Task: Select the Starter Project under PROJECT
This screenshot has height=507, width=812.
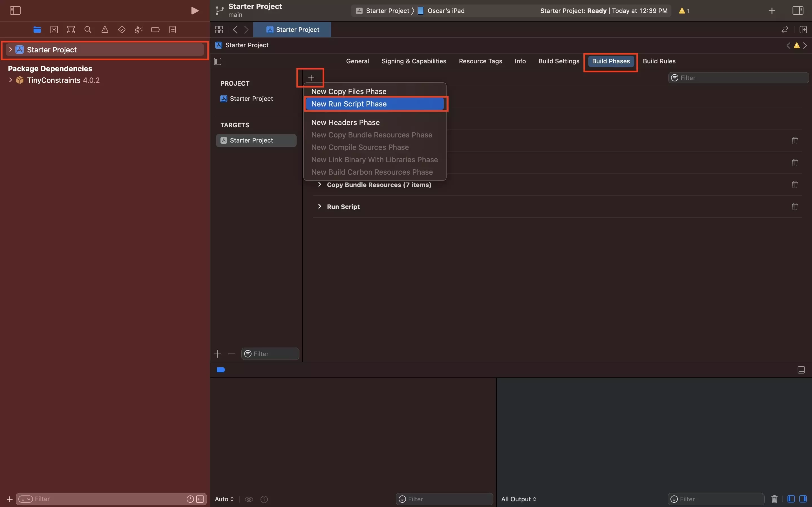Action: (251, 98)
